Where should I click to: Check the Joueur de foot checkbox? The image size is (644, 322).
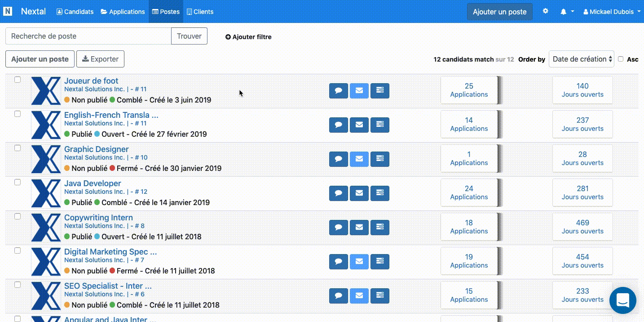(x=18, y=80)
